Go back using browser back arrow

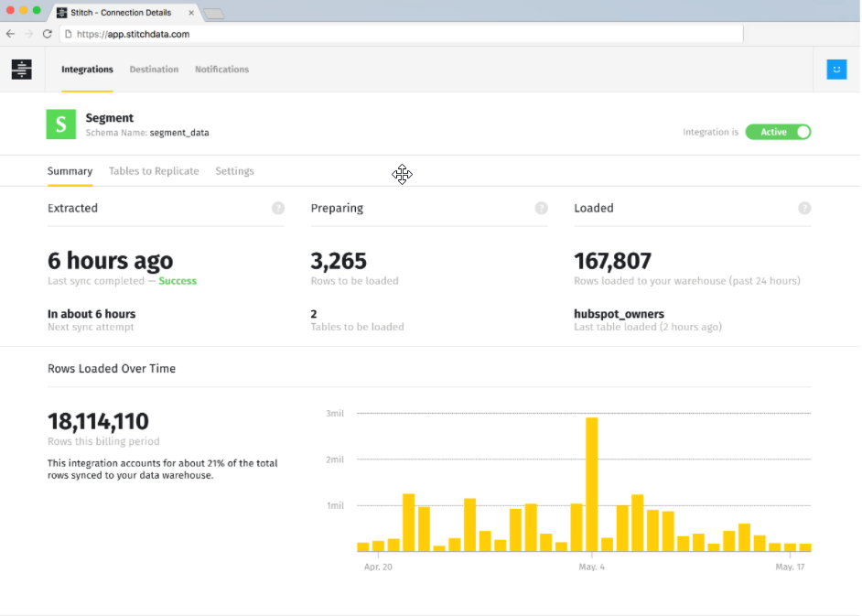10,34
